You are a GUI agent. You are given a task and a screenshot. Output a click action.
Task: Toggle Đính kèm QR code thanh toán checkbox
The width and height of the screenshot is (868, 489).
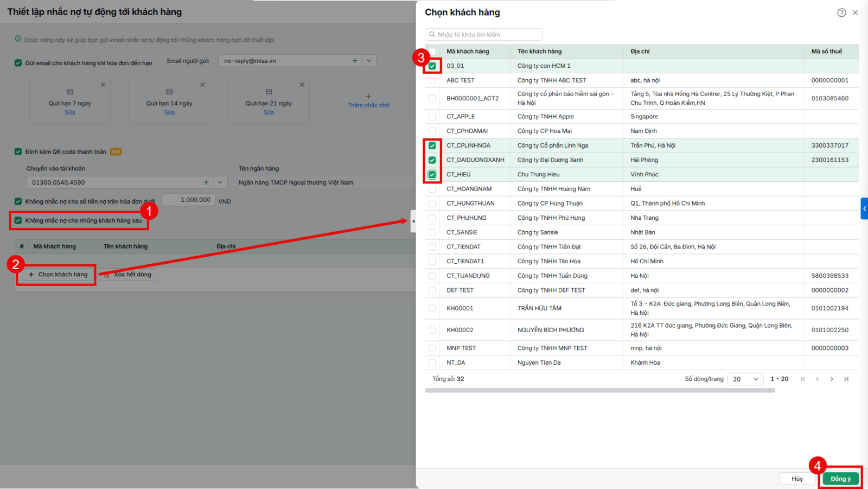click(x=18, y=152)
